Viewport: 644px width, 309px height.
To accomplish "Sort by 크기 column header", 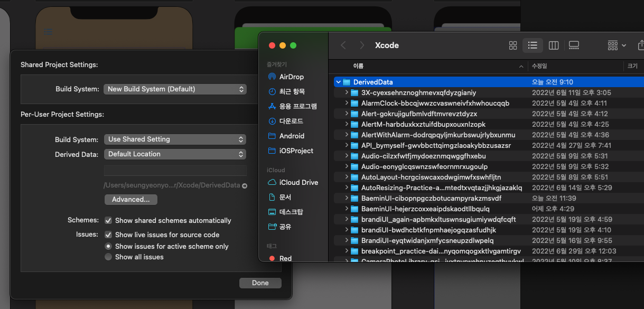I will 633,66.
